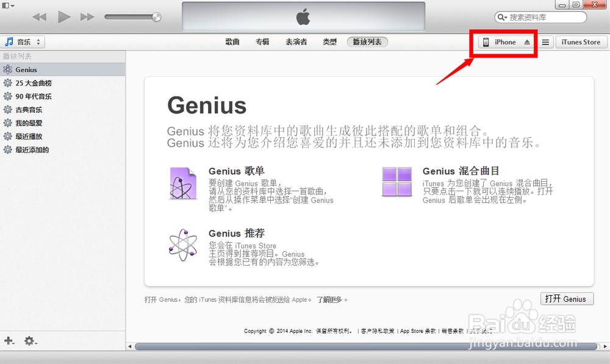Click the Genius 混合曲目 heading
Image resolution: width=610 pixels, height=364 pixels.
pos(461,171)
